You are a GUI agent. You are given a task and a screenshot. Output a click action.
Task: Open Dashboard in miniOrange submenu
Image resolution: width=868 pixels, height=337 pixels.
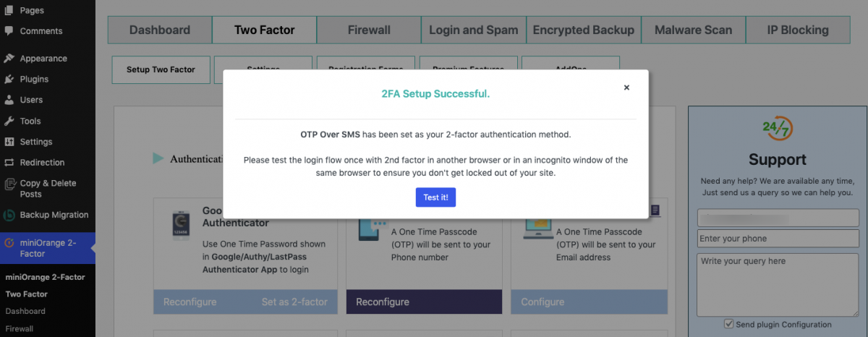click(25, 311)
